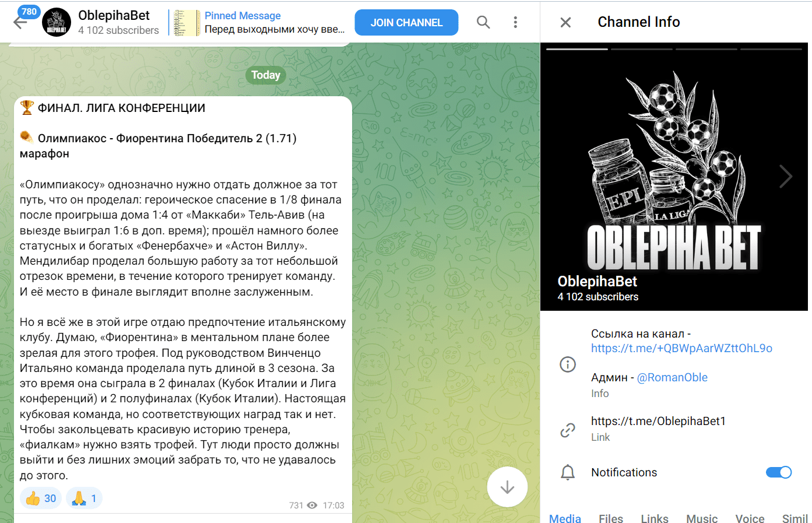812x523 pixels.
Task: Click the trophy emoji in message heading
Action: tap(27, 107)
